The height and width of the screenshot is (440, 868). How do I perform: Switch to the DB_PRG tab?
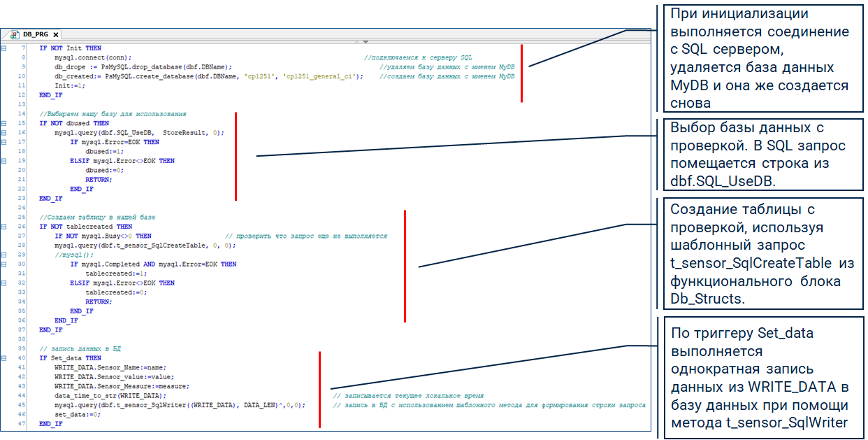pyautogui.click(x=35, y=34)
